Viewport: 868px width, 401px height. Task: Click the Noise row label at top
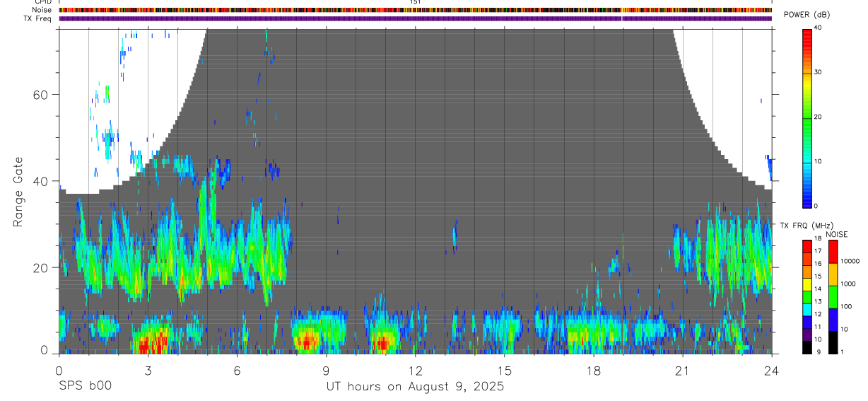tap(42, 10)
